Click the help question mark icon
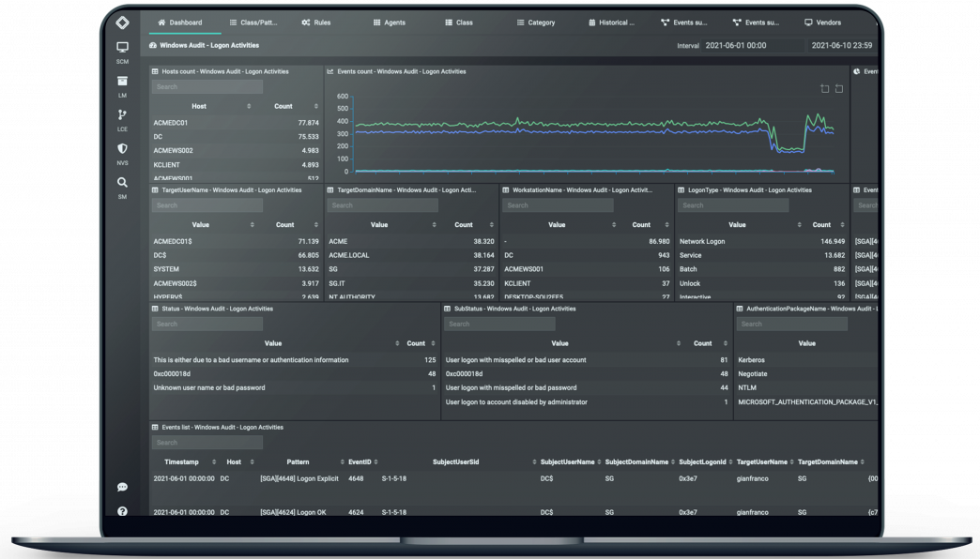 tap(122, 511)
